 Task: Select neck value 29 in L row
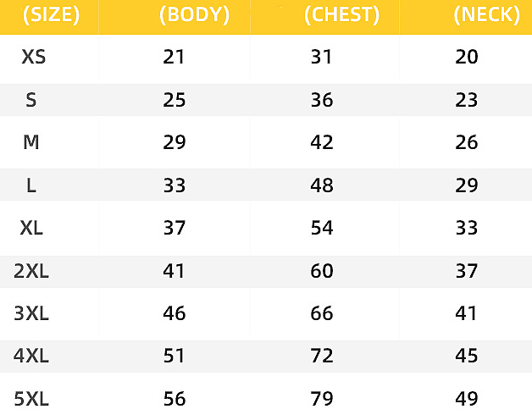(467, 185)
